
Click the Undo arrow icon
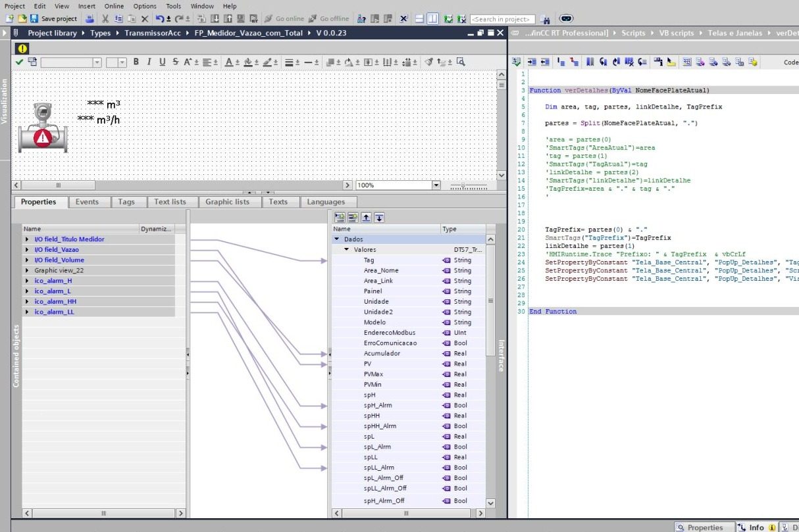(x=160, y=19)
